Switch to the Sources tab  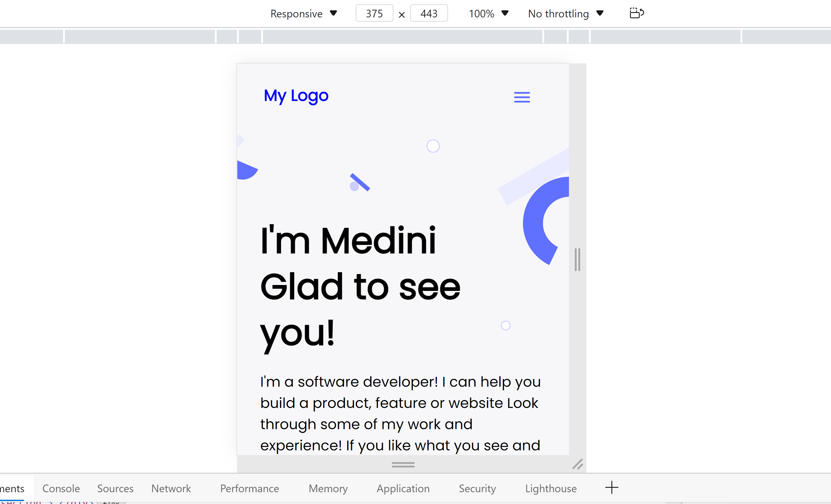click(115, 488)
